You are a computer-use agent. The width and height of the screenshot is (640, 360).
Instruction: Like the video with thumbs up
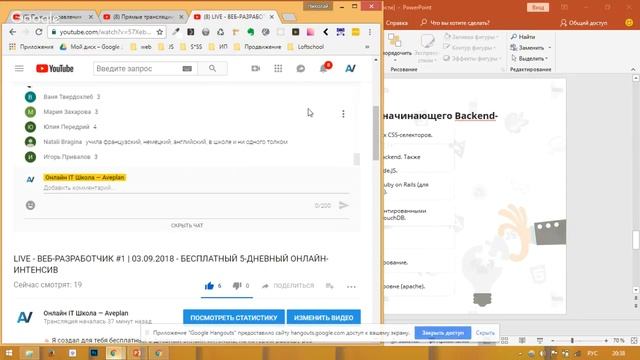pyautogui.click(x=209, y=286)
